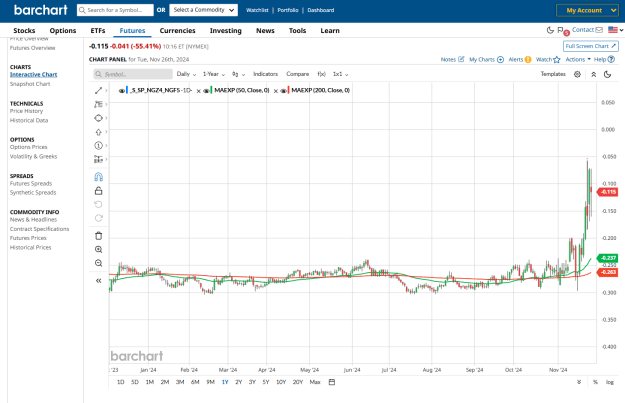Collapse the drawing toolbar with double arrow

(x=98, y=281)
